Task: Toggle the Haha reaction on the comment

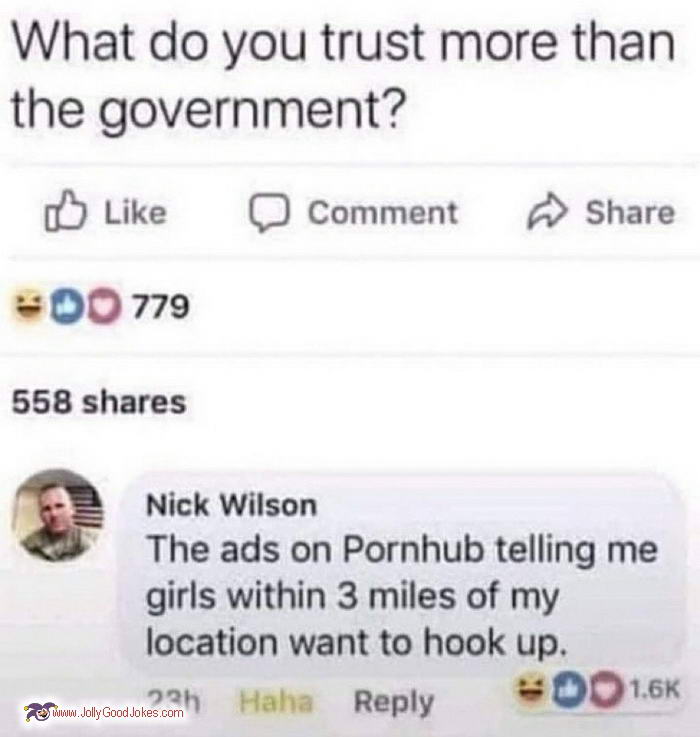Action: point(275,702)
